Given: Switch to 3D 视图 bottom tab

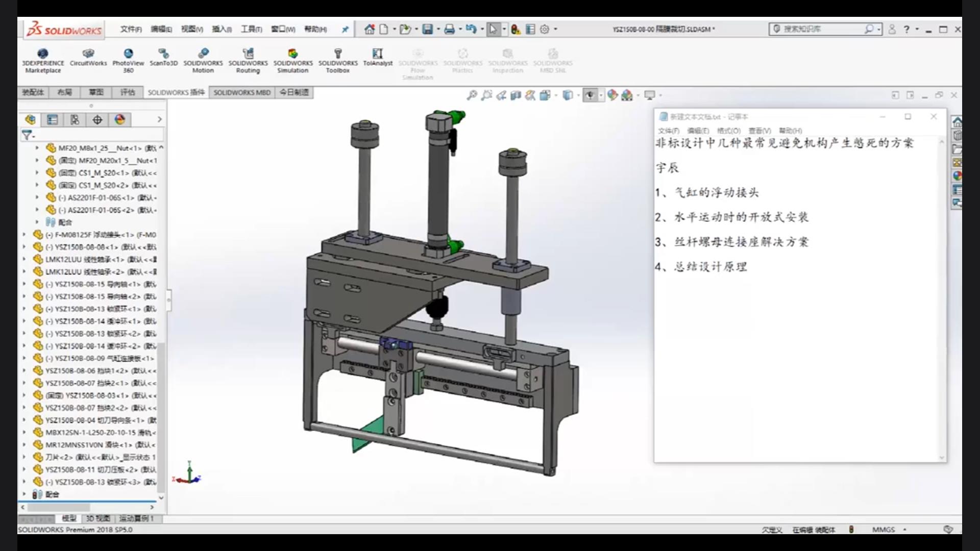Looking at the screenshot, I should tap(97, 518).
